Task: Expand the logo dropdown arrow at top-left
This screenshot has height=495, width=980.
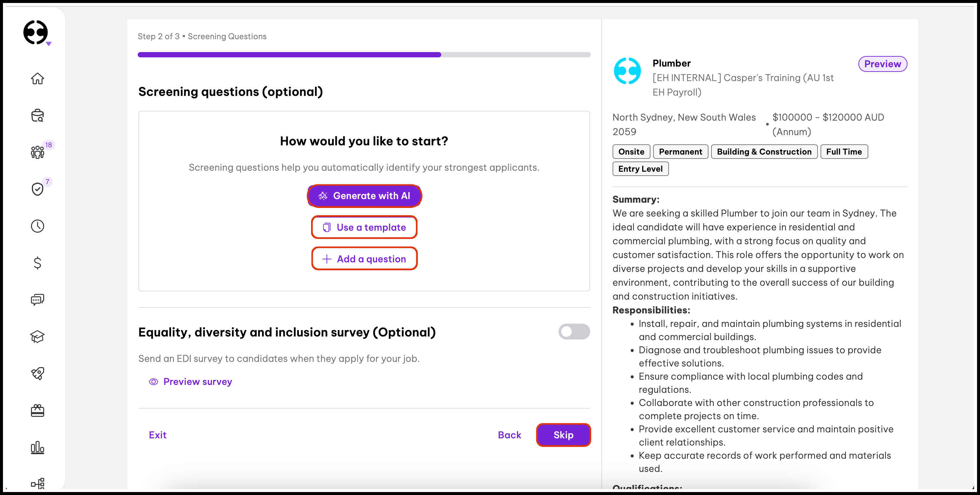Action: pyautogui.click(x=49, y=44)
